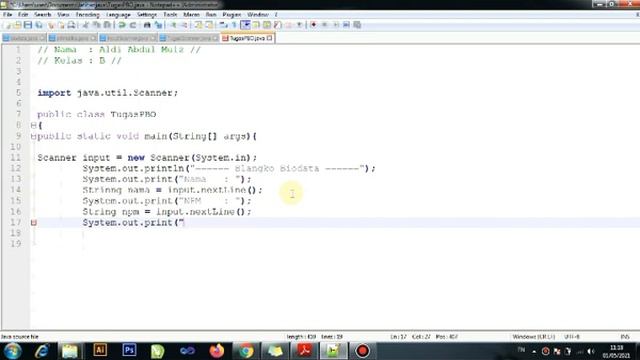Click the 'Scanner input = new Scanner(System.in);' line
This screenshot has height=360, width=640.
coord(147,158)
